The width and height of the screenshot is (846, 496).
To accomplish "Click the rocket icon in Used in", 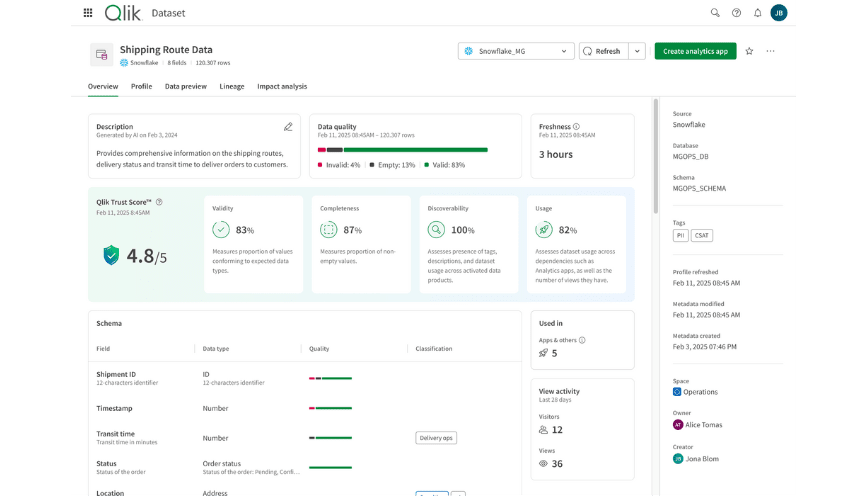I will [x=543, y=353].
